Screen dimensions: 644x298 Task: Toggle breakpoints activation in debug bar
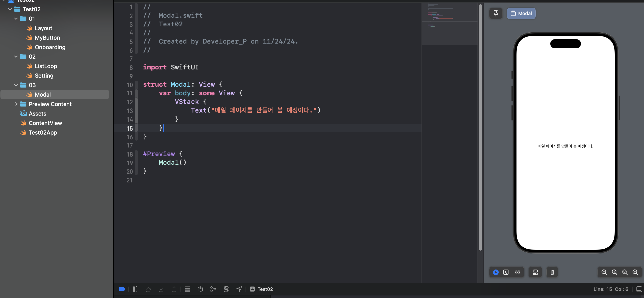click(122, 289)
